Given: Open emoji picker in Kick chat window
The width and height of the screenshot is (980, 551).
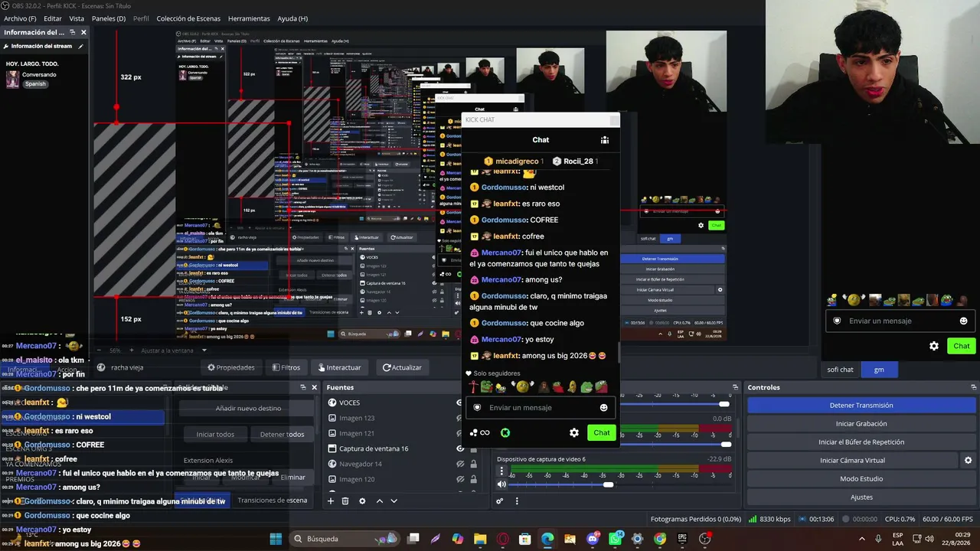Looking at the screenshot, I should click(x=604, y=408).
